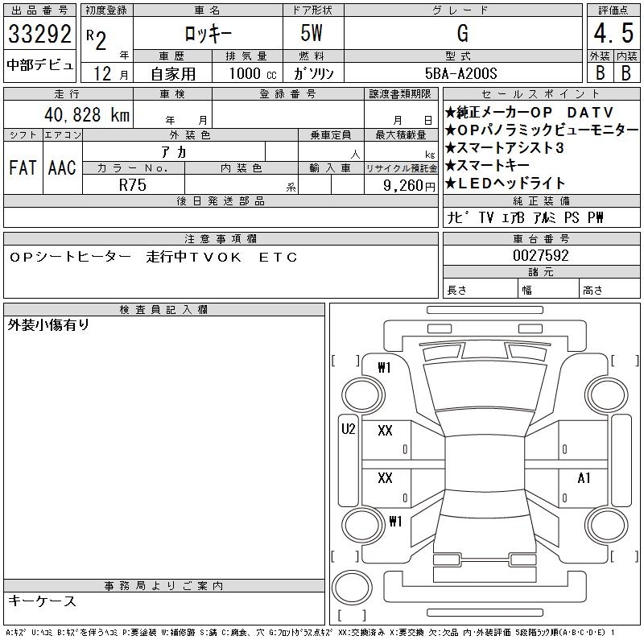This screenshot has width=644, height=644.
Task: Click the 諸元 header
Action: pos(541,272)
